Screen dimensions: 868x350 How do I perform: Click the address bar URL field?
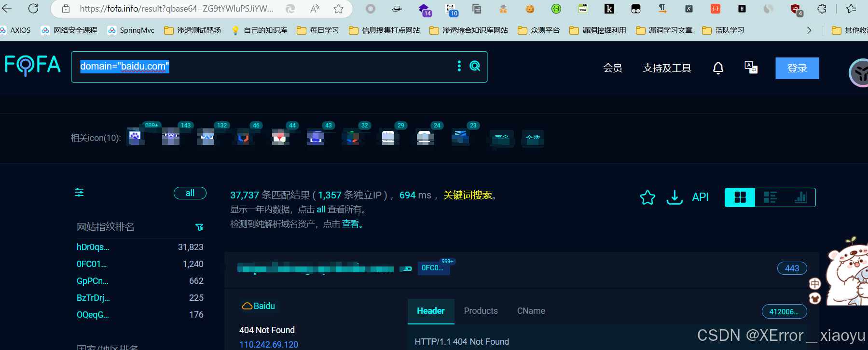click(177, 9)
